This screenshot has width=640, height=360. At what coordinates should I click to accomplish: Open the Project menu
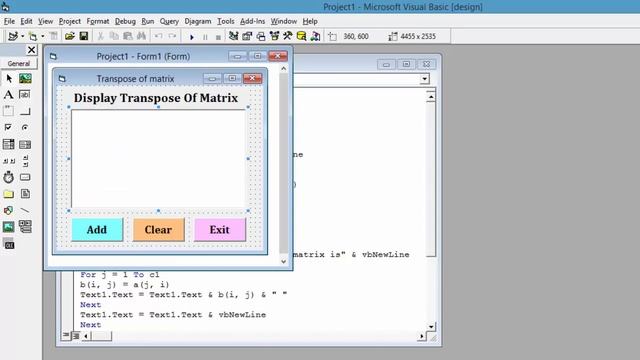(70, 21)
